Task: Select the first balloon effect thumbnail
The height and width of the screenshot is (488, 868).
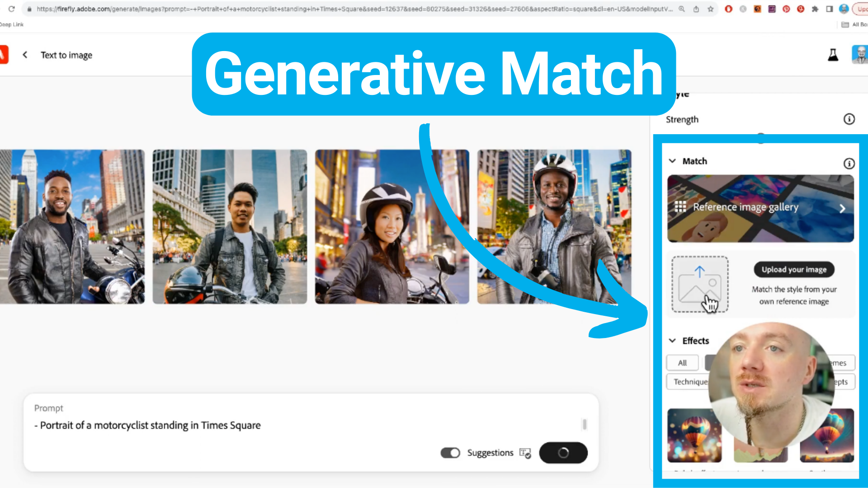Action: coord(694,436)
